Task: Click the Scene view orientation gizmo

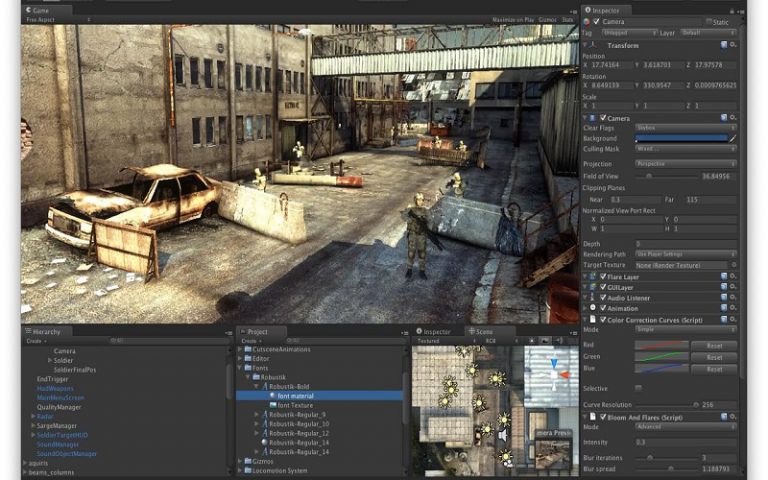Action: click(553, 377)
